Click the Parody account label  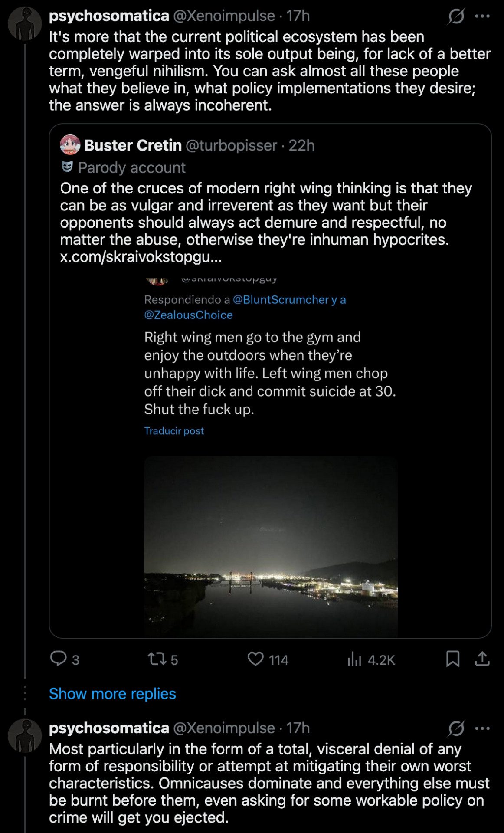click(131, 167)
